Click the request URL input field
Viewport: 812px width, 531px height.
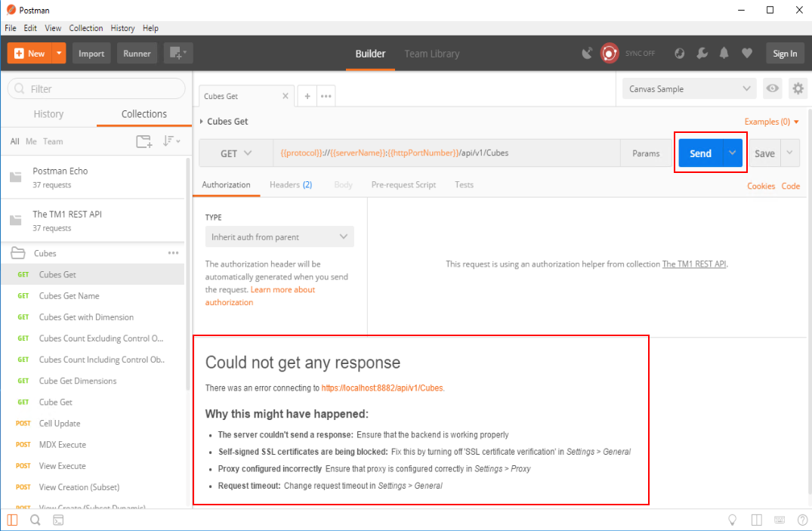point(446,153)
